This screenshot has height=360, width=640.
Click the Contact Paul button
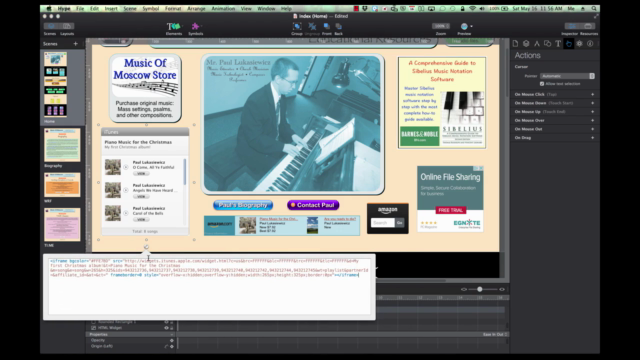click(313, 205)
